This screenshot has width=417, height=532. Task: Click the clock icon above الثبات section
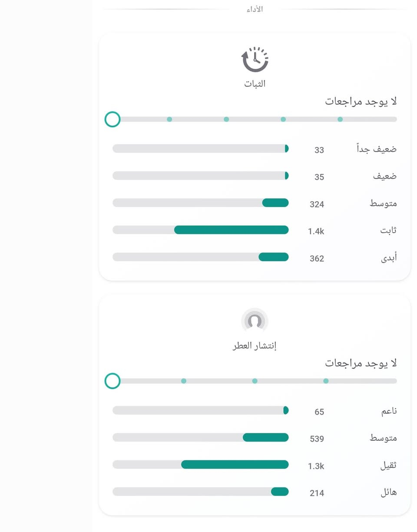[x=255, y=60]
